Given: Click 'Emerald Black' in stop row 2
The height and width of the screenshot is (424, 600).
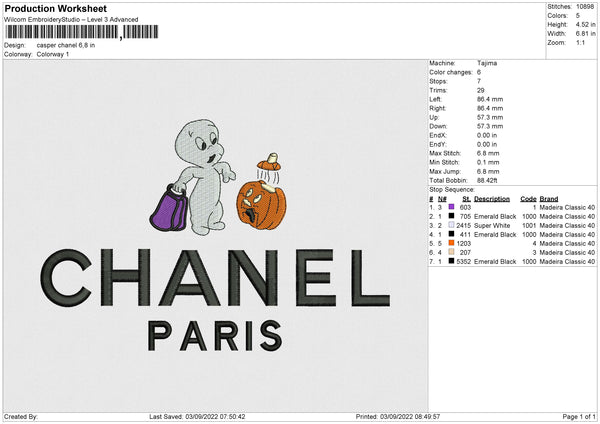Looking at the screenshot, I should [495, 216].
